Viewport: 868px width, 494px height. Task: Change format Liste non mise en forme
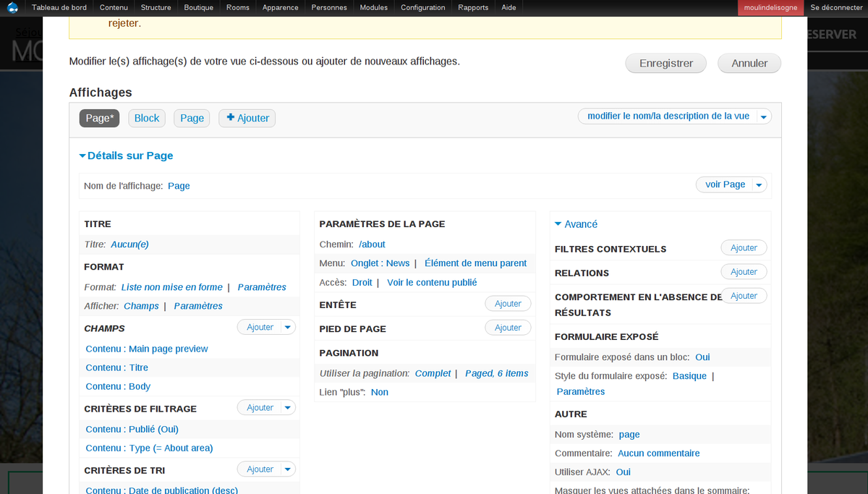pos(172,287)
